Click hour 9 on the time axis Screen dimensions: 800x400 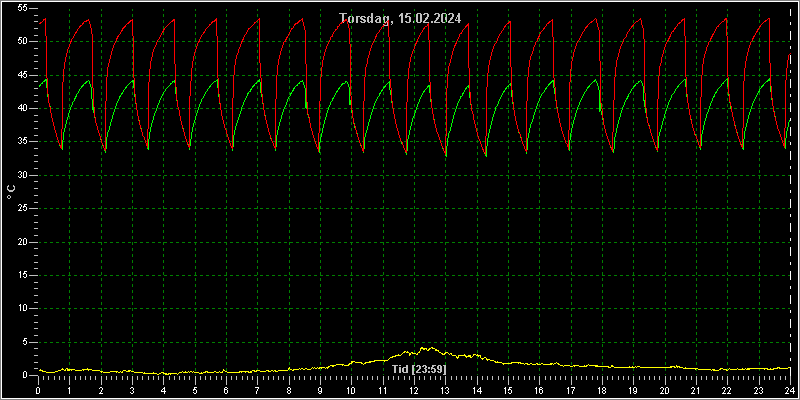320,390
